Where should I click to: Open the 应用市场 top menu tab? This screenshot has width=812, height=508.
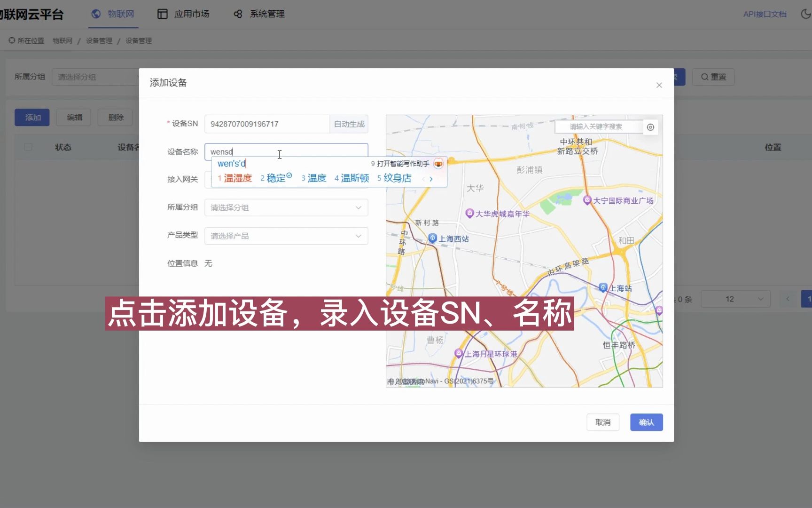tap(183, 14)
